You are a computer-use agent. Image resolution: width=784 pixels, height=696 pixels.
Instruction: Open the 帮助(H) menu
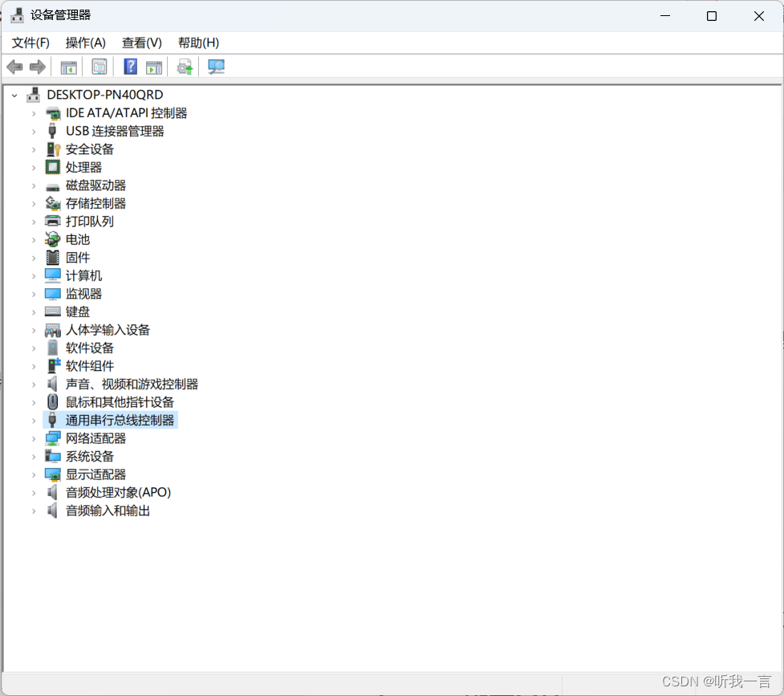(198, 43)
